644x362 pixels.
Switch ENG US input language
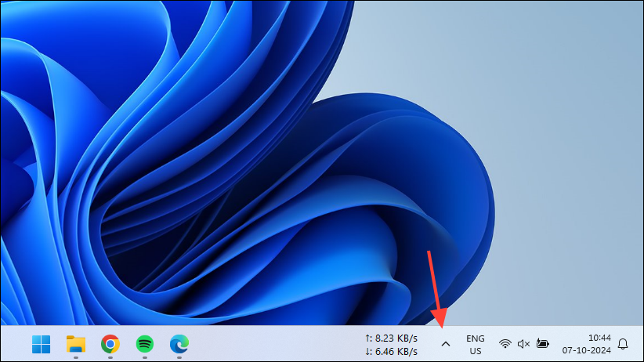tap(476, 345)
